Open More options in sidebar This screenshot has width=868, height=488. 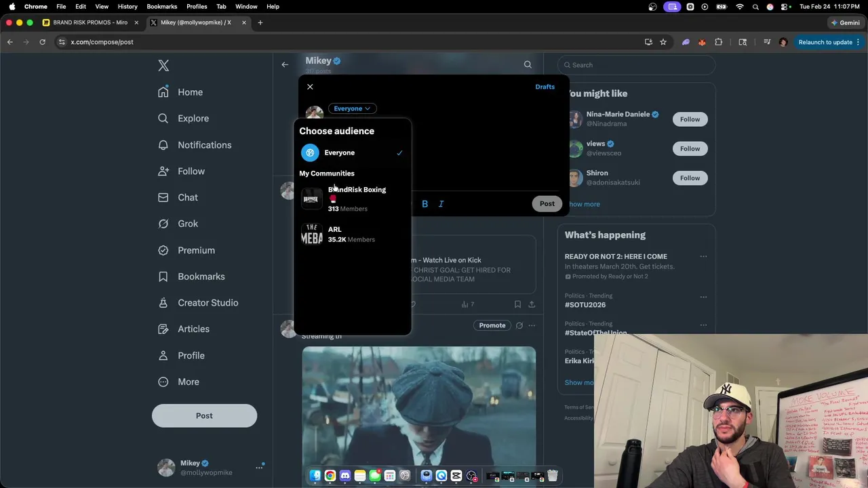[x=178, y=382]
